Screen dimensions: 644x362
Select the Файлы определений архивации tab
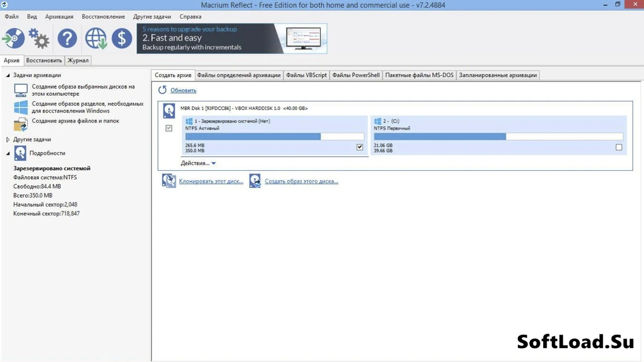[239, 75]
